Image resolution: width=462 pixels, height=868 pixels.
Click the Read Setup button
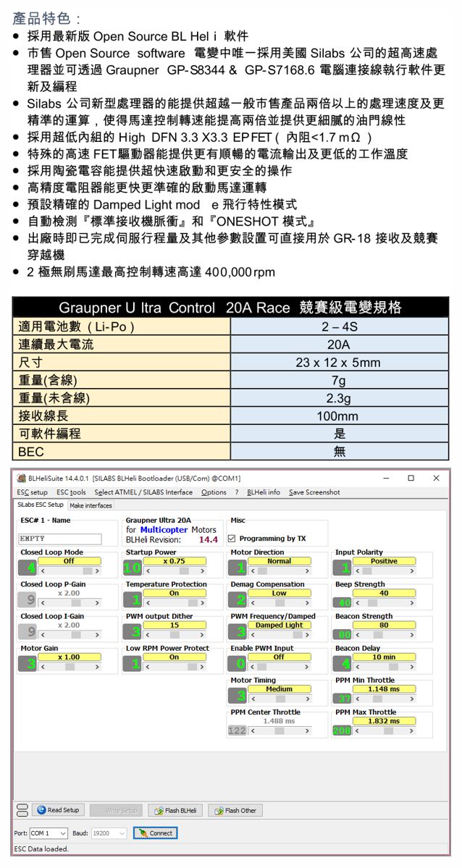(x=59, y=810)
